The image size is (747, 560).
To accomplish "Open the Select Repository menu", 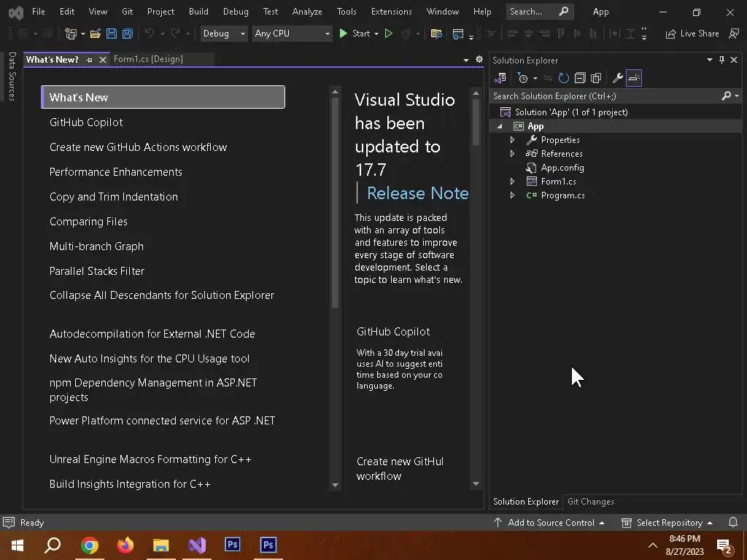I will pyautogui.click(x=667, y=522).
